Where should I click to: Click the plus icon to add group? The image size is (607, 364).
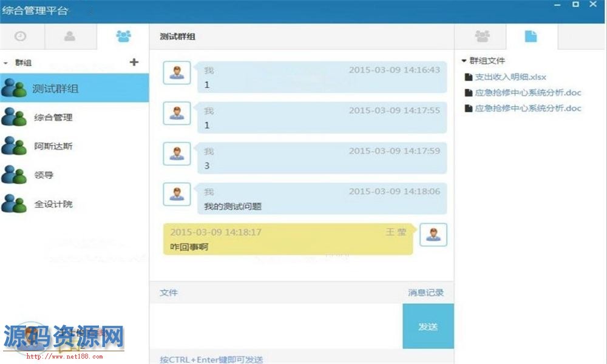tap(134, 62)
